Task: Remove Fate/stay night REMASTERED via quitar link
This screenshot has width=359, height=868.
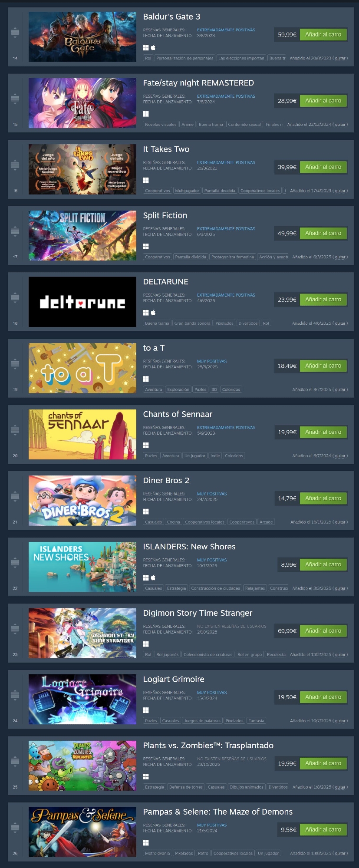Action: [340, 125]
